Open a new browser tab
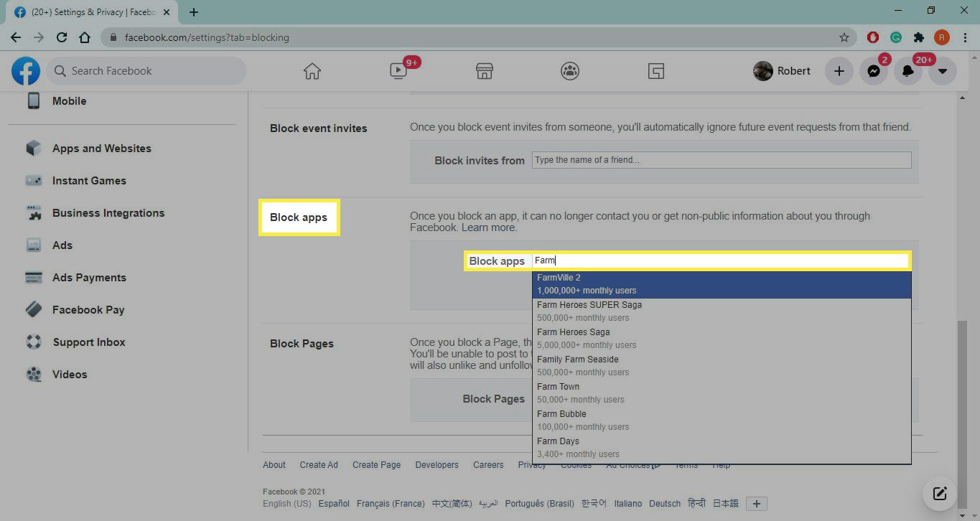 pos(194,12)
